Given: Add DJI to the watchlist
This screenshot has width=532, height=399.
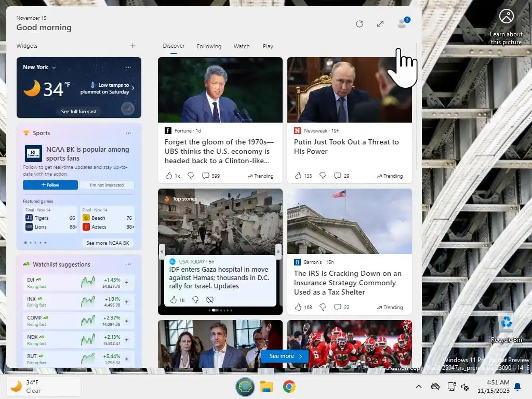Looking at the screenshot, I should (x=127, y=283).
